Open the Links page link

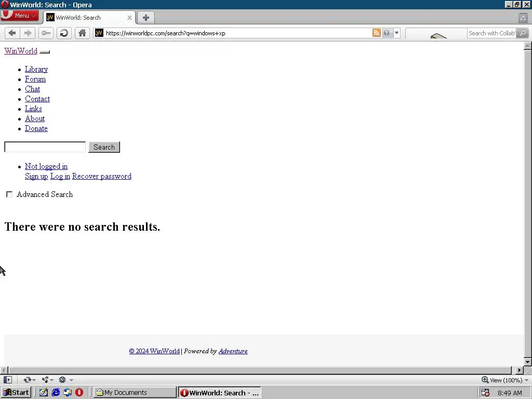(x=33, y=109)
